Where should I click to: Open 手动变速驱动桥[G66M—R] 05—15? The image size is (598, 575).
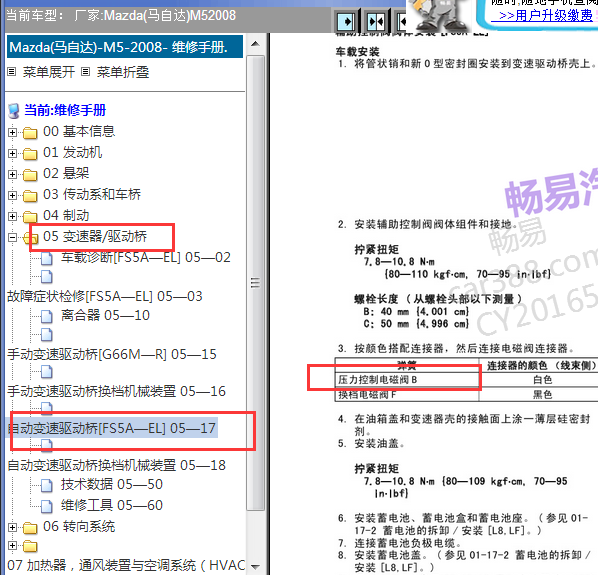coord(112,354)
